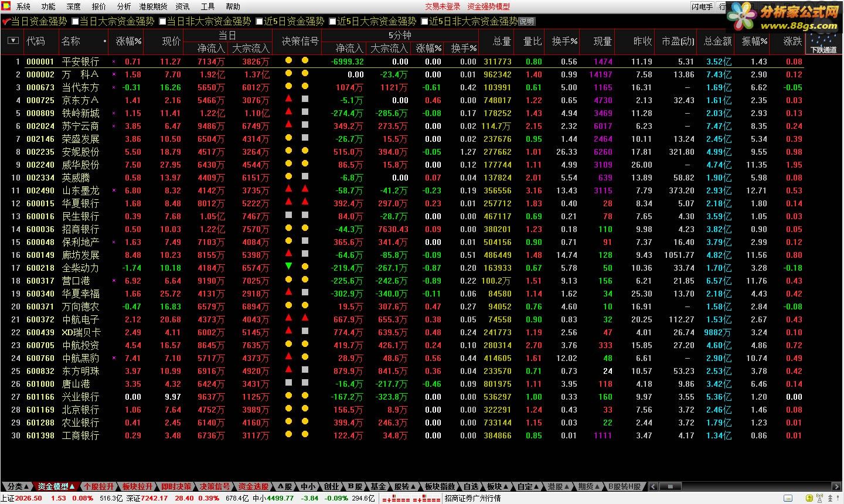Select stock code 000673

40,87
